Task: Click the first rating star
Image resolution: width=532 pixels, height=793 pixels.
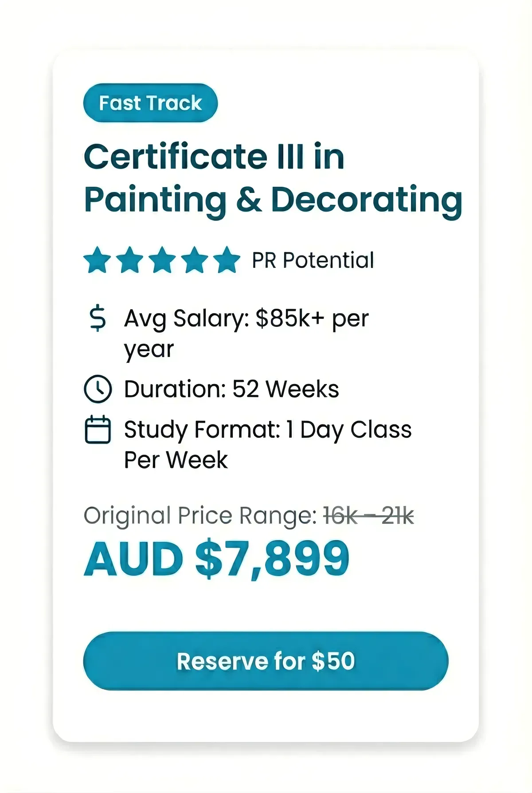Action: [x=97, y=260]
